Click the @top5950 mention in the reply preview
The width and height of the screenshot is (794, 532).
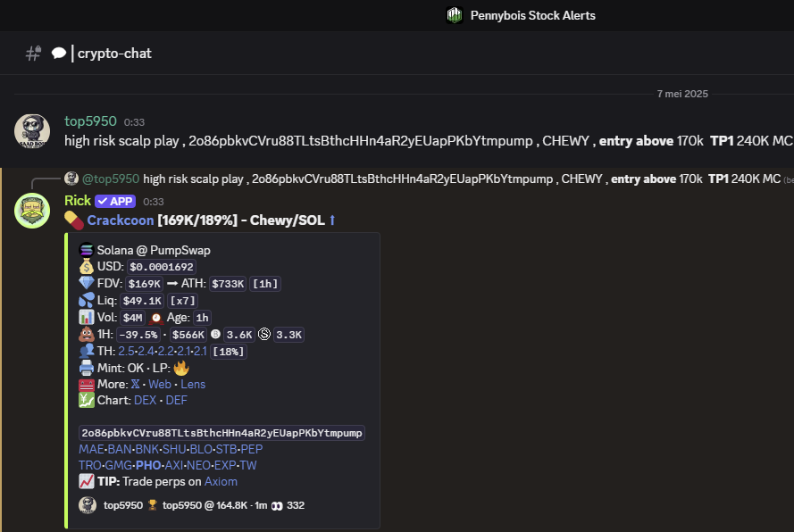(111, 179)
